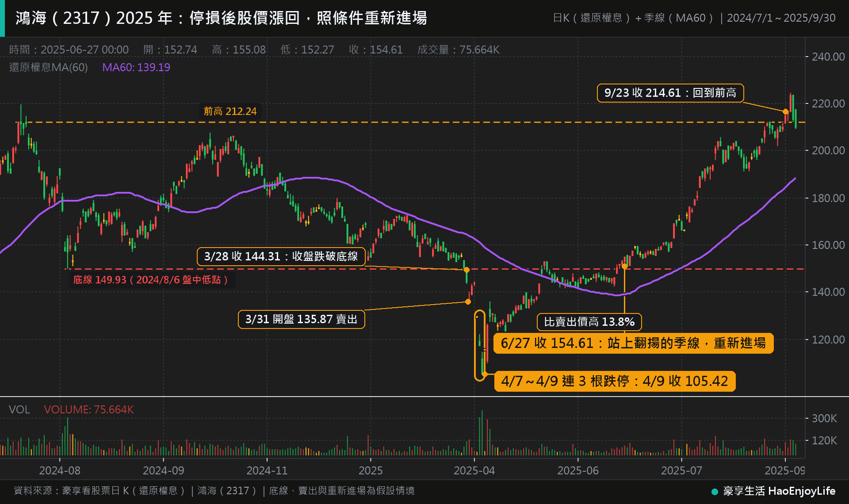Screen dimensions: 849x504
Task: Click the 120K volume axis label
Action: [x=824, y=440]
